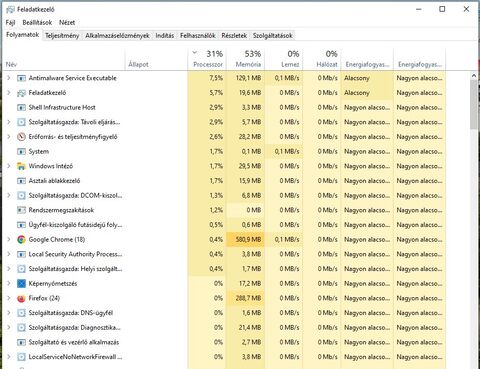
Task: Switch to the Alkalmazáselőzmények tab
Action: tap(117, 36)
